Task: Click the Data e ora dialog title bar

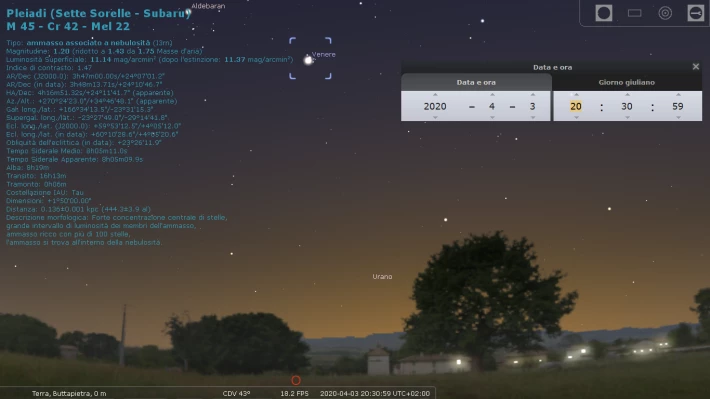Action: point(552,67)
